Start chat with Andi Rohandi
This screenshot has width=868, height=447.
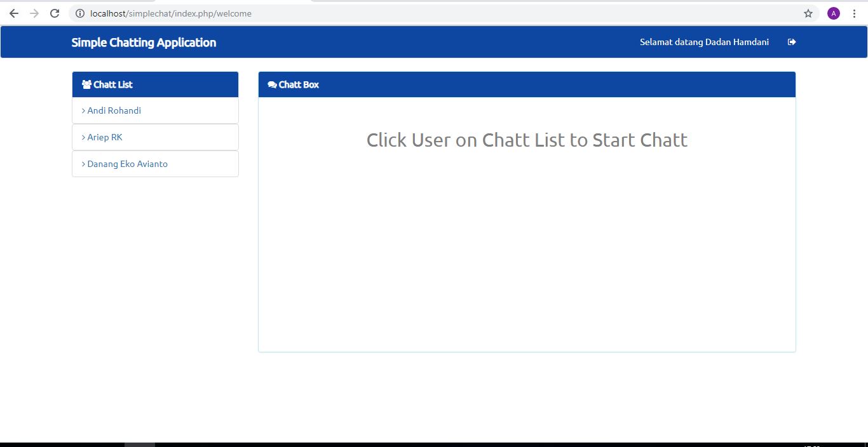click(114, 110)
